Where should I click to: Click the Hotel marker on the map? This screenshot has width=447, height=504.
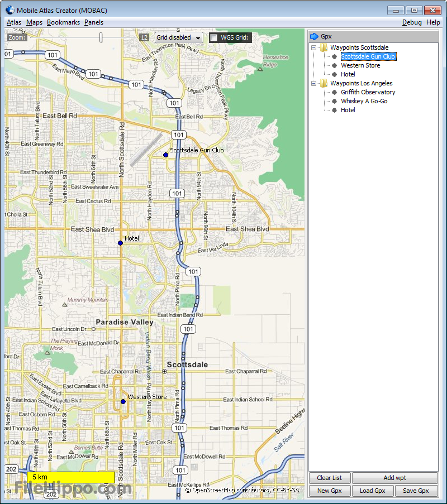(x=120, y=242)
